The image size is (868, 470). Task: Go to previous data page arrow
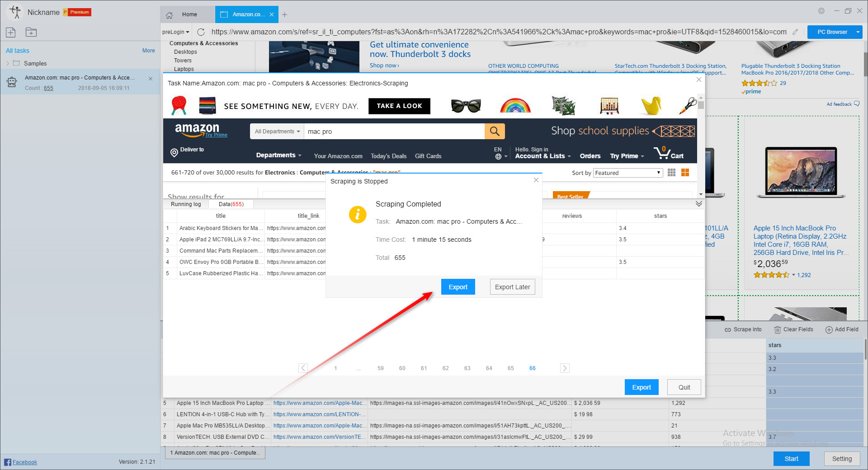pyautogui.click(x=303, y=368)
